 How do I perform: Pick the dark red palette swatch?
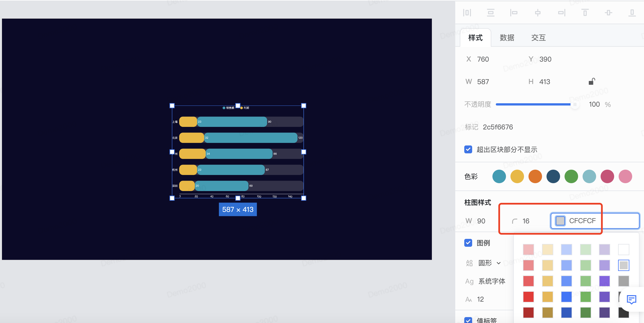click(x=528, y=313)
